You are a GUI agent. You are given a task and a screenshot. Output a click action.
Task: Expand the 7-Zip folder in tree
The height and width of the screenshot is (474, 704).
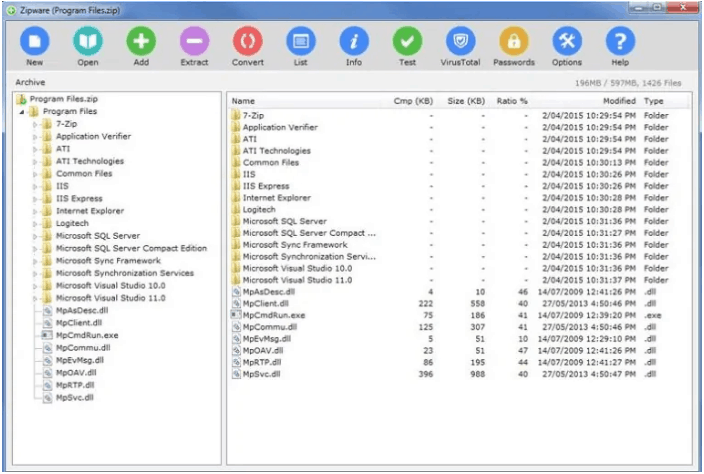(35, 124)
